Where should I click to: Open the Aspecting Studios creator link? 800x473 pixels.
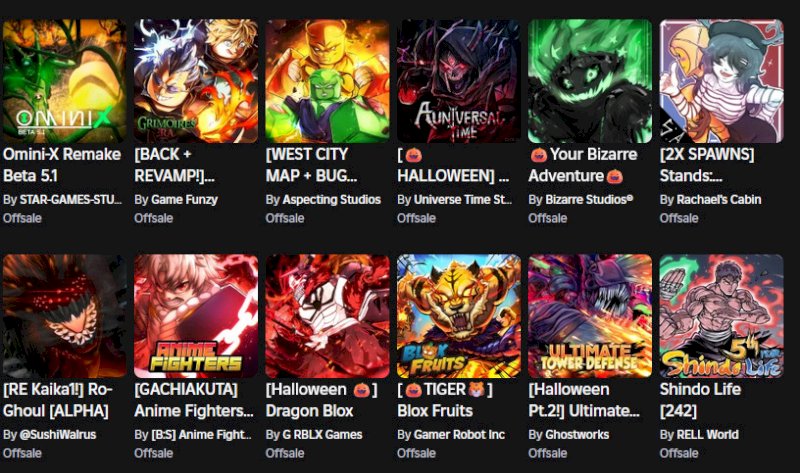pyautogui.click(x=332, y=200)
